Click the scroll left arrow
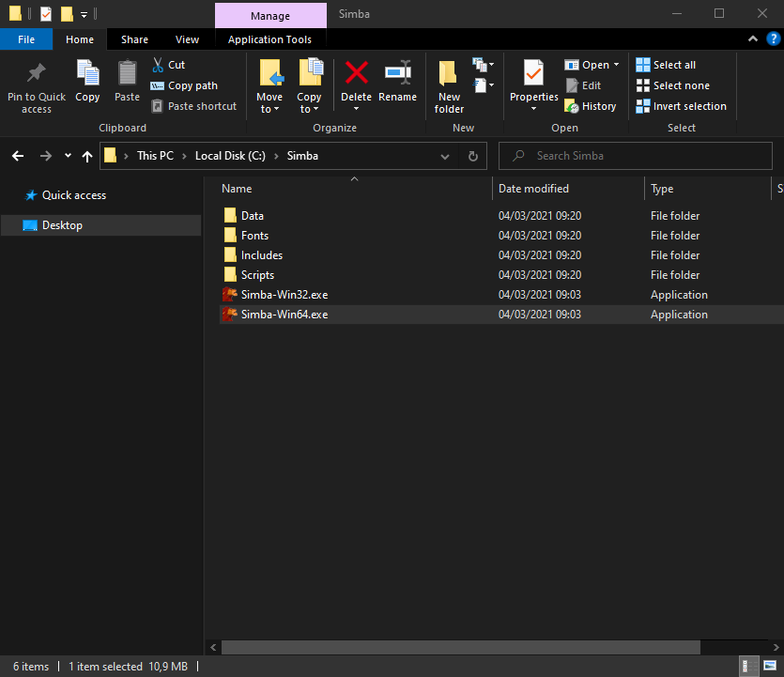This screenshot has height=677, width=784. coord(213,648)
